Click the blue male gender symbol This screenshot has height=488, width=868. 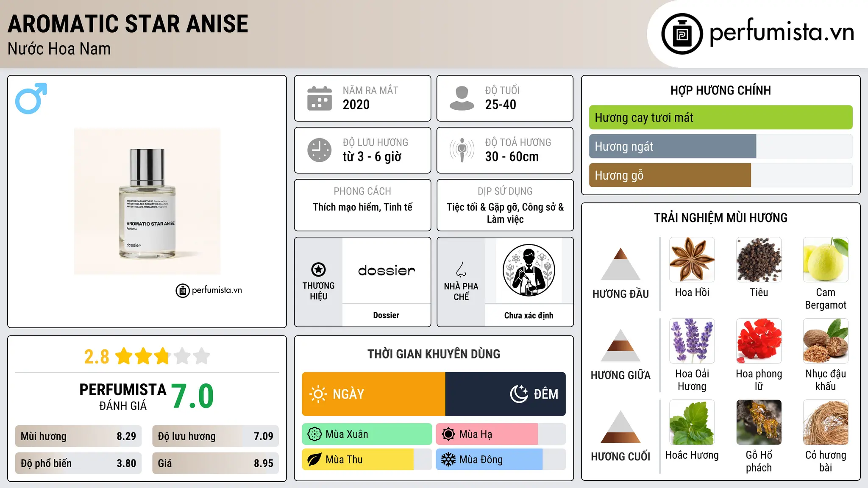pyautogui.click(x=31, y=98)
